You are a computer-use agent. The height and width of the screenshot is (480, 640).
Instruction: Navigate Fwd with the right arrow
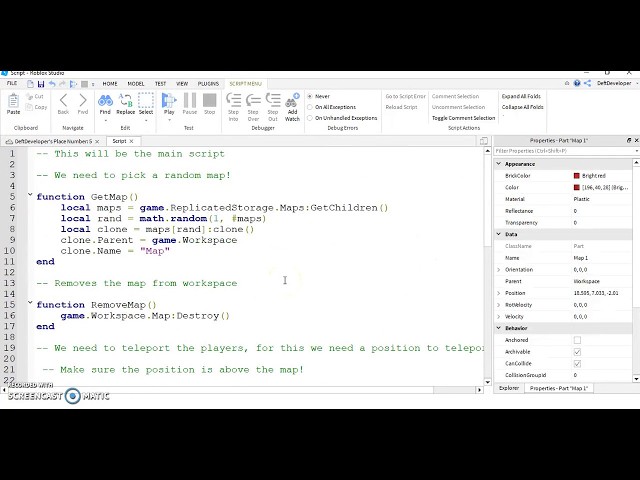tap(83, 100)
